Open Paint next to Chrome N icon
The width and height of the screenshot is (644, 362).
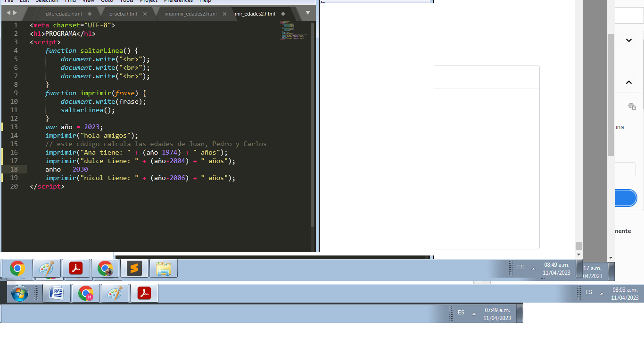(x=115, y=294)
